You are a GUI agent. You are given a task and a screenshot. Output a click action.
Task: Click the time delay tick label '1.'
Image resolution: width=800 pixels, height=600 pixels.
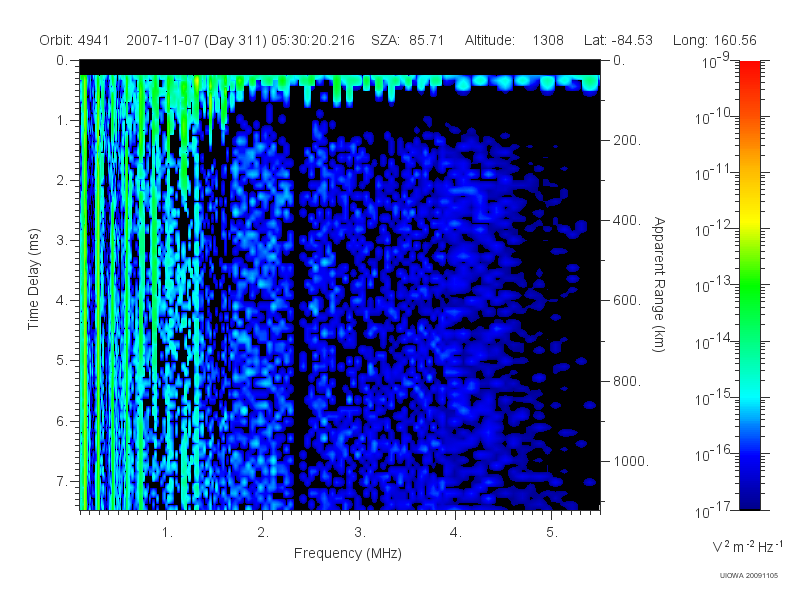62,121
